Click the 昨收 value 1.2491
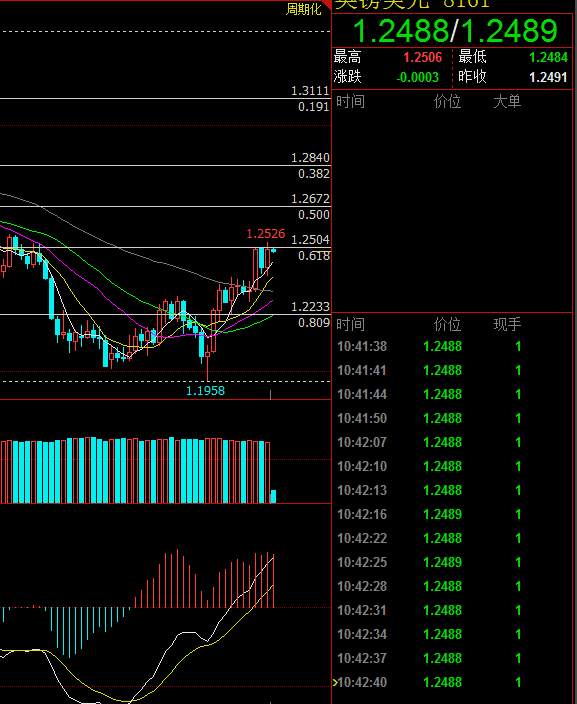 click(548, 77)
